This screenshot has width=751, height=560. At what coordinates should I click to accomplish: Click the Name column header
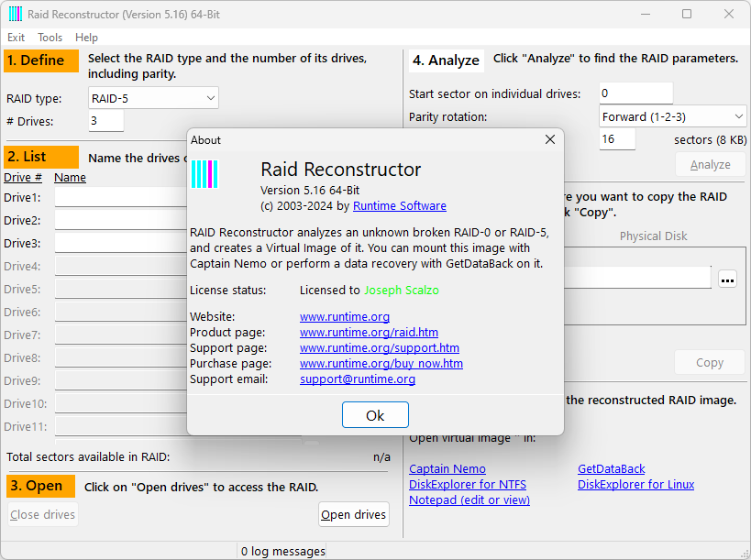[70, 178]
